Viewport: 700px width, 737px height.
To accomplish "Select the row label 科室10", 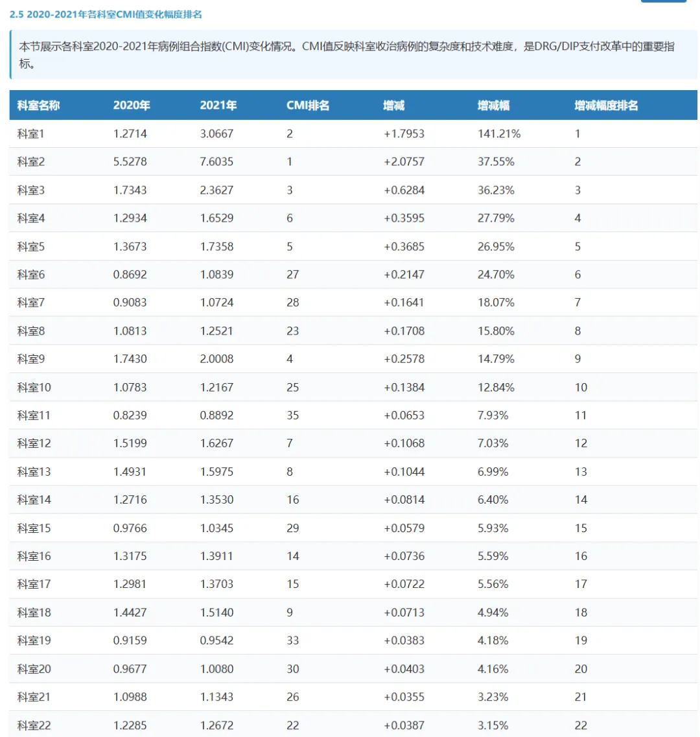I will [x=34, y=387].
